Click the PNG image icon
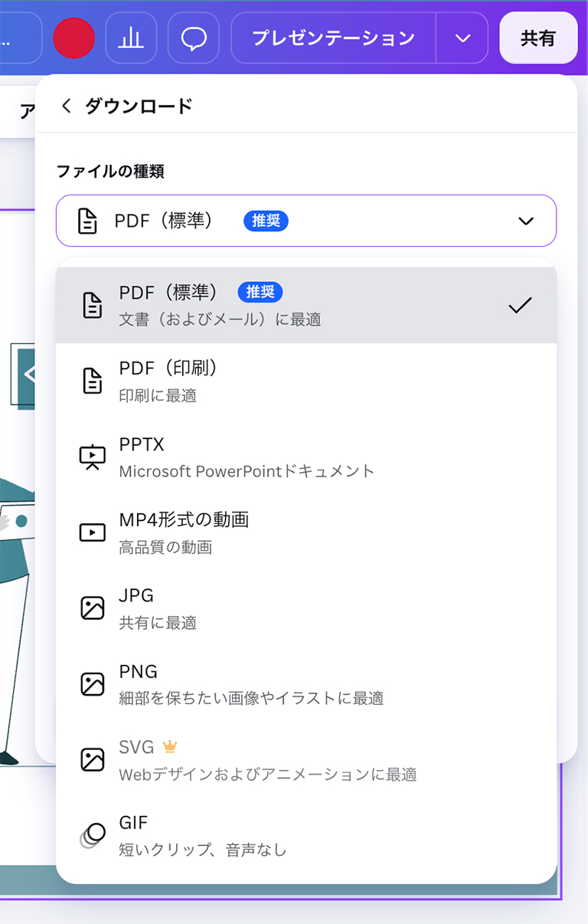Image resolution: width=588 pixels, height=924 pixels. coord(93,683)
